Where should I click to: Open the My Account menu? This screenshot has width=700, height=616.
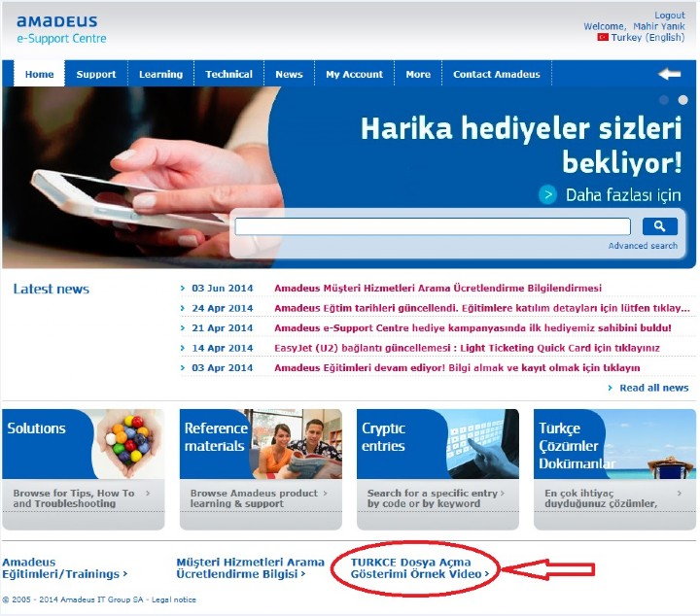(x=355, y=74)
